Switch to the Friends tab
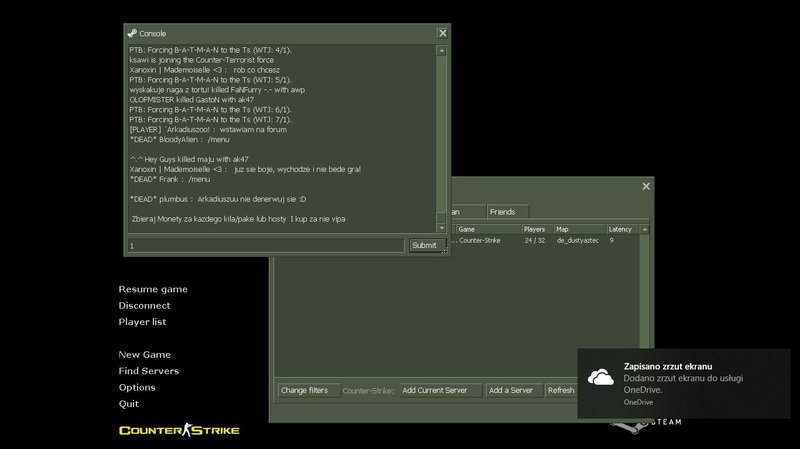This screenshot has height=449, width=800. pyautogui.click(x=502, y=212)
